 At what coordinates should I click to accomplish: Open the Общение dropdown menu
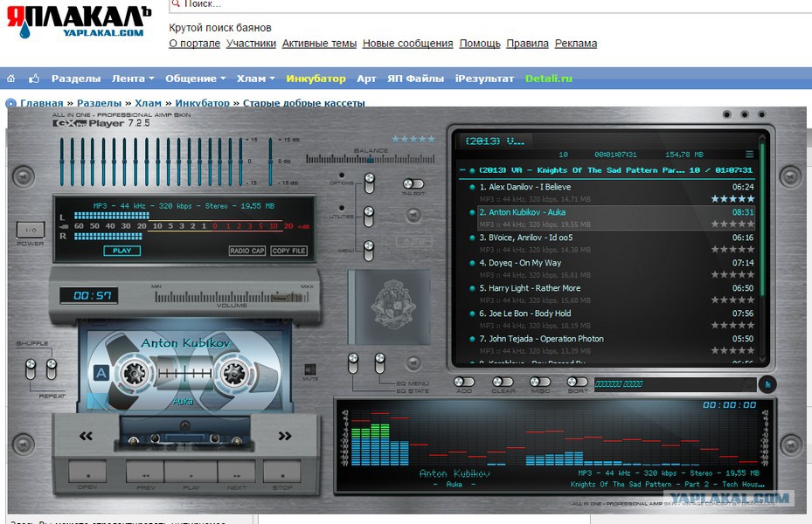click(x=195, y=79)
